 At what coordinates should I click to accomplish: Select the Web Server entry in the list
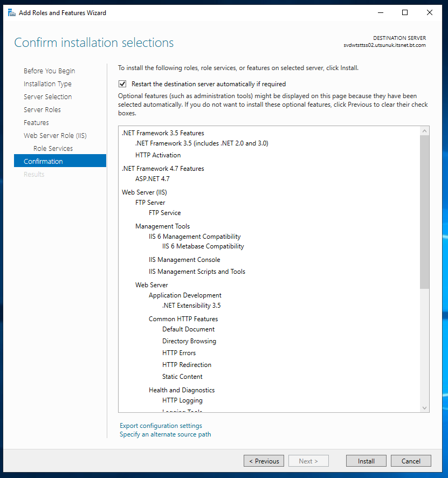tap(151, 285)
